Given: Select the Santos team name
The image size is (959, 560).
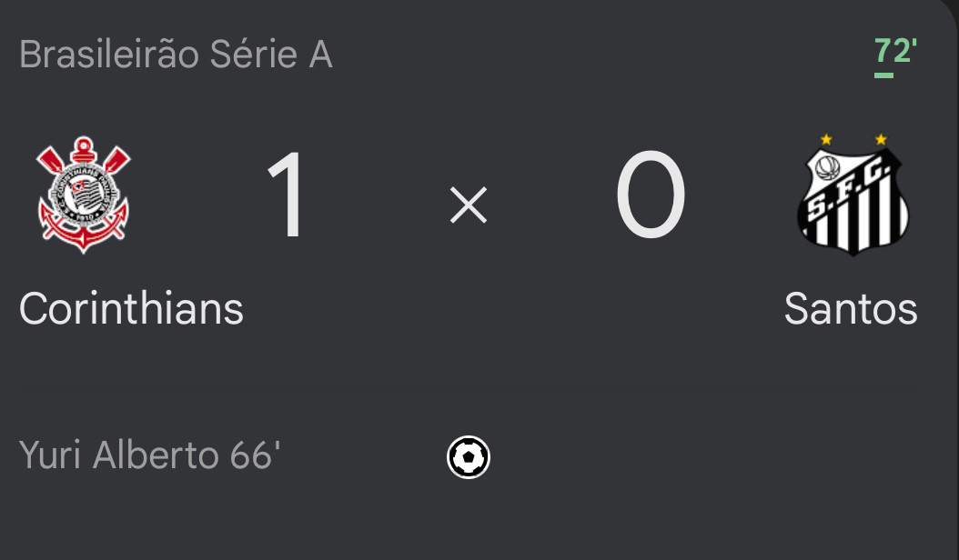Looking at the screenshot, I should (x=851, y=309).
